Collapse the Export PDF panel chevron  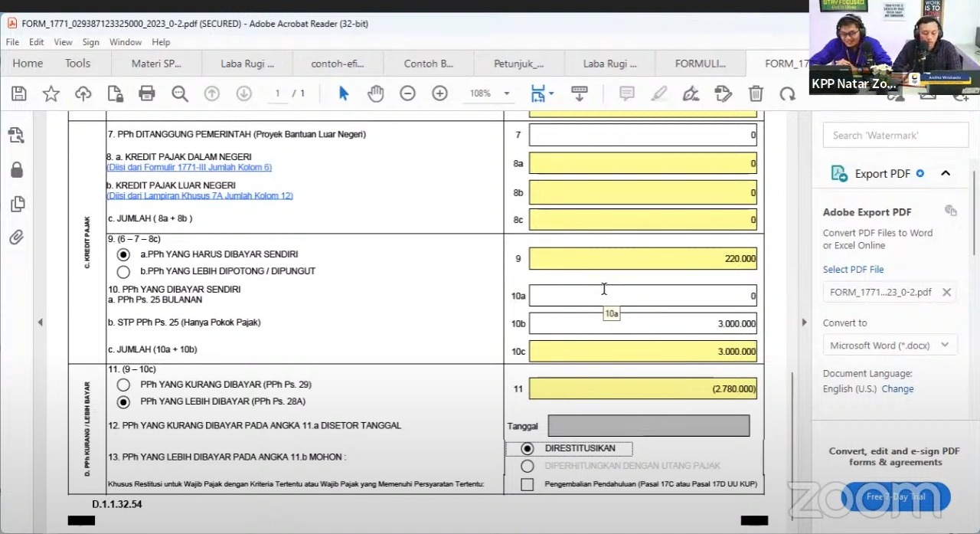click(x=946, y=173)
